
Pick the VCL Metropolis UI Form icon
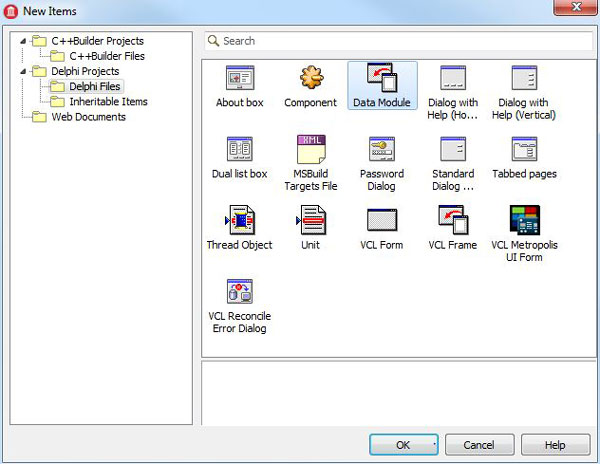click(x=524, y=220)
